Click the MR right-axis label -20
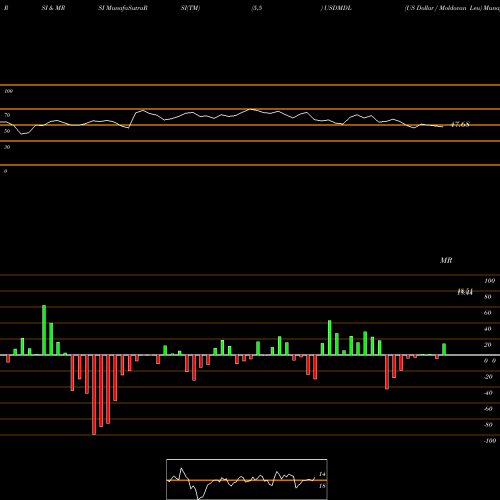 (488, 377)
